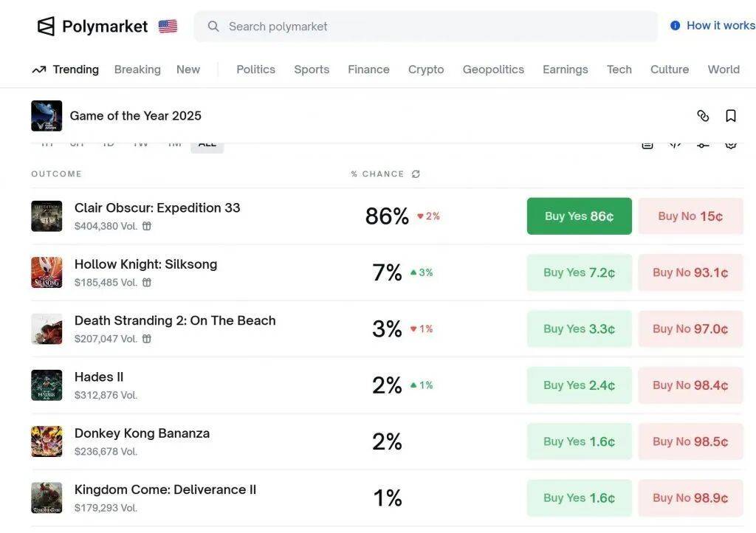The height and width of the screenshot is (533, 756).
Task: Click the Search polymarket field
Action: coord(436,27)
